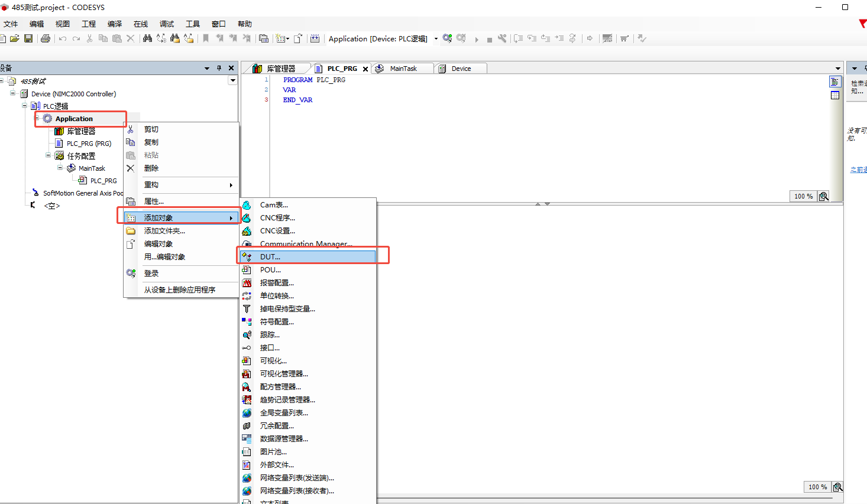This screenshot has width=867, height=504.
Task: Click the Build wrench icon in toolbar
Action: [x=502, y=38]
